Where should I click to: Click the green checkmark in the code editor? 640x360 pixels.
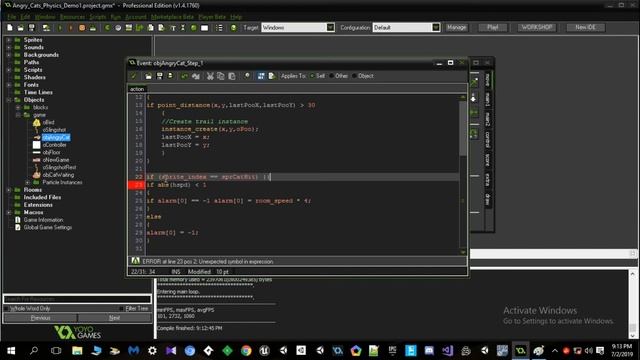pyautogui.click(x=133, y=76)
